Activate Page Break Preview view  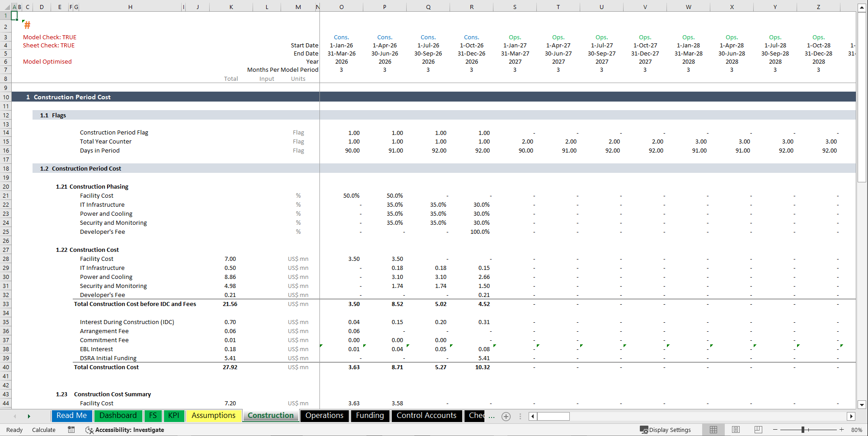[x=758, y=430]
